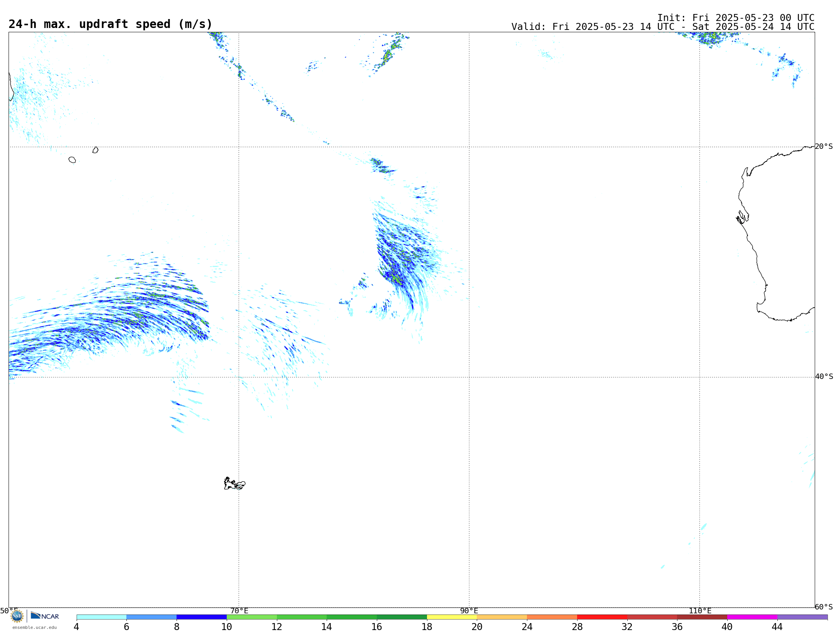Click the 60°S latitude label
Screen dimensions: 840x632
point(824,607)
